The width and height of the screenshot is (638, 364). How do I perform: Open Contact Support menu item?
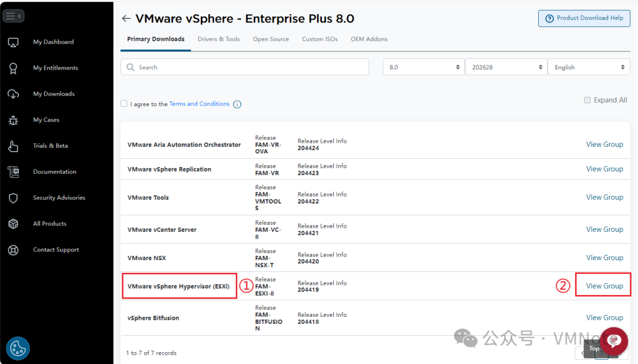[56, 250]
